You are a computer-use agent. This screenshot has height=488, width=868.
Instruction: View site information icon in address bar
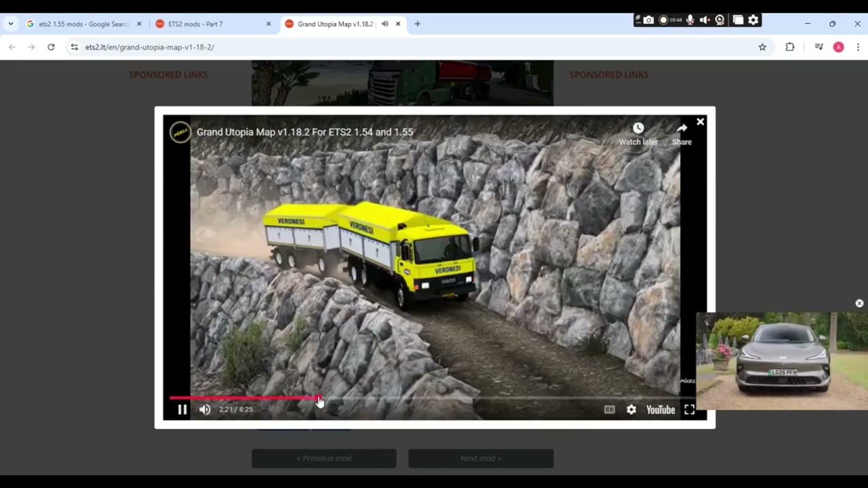coord(75,47)
